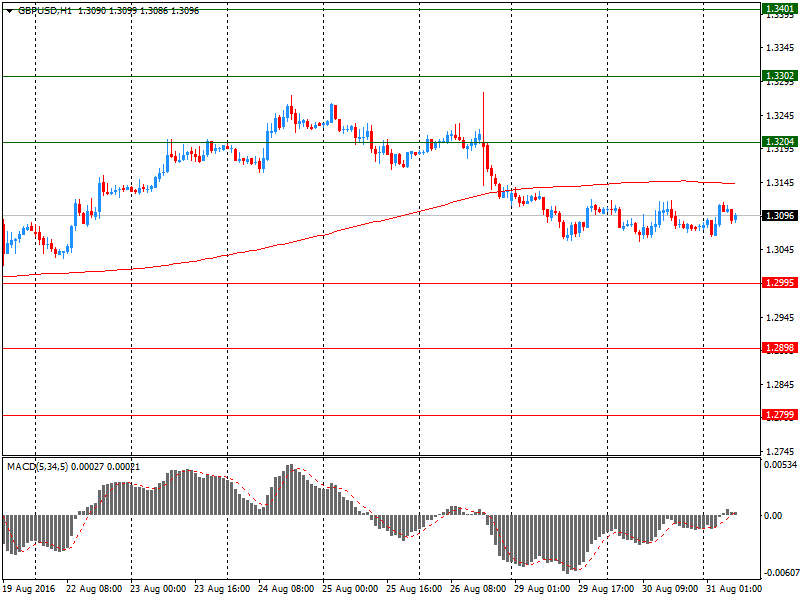
Task: Select the 1.3302 green level label
Action: [x=780, y=76]
